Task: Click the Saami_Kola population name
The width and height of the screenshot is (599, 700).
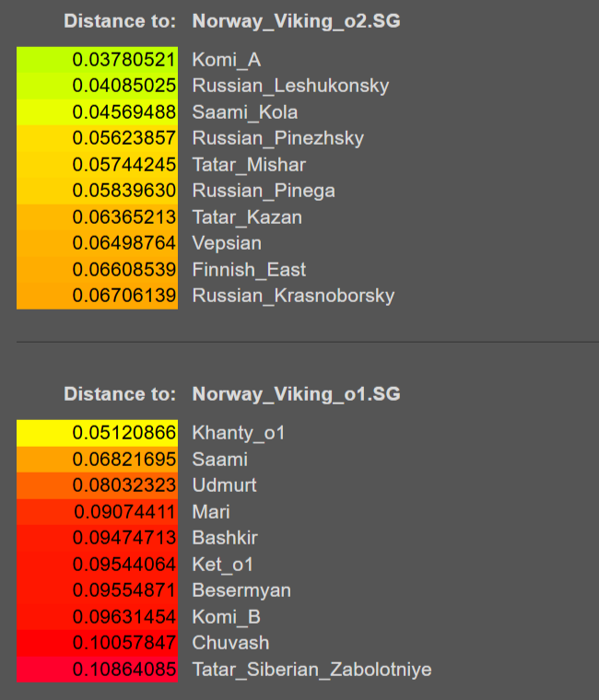Action: (x=245, y=112)
